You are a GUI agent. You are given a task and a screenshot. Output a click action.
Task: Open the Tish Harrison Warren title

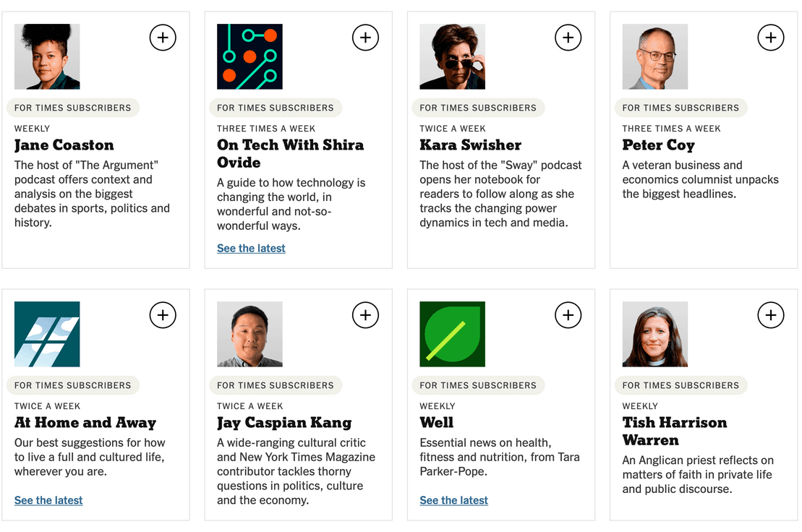[674, 432]
